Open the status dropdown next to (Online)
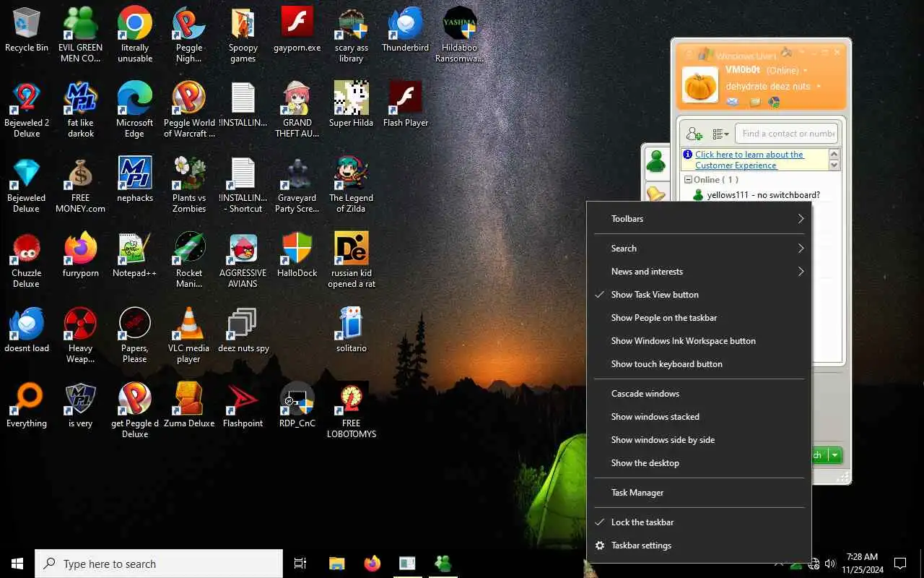924x578 pixels. pyautogui.click(x=805, y=71)
